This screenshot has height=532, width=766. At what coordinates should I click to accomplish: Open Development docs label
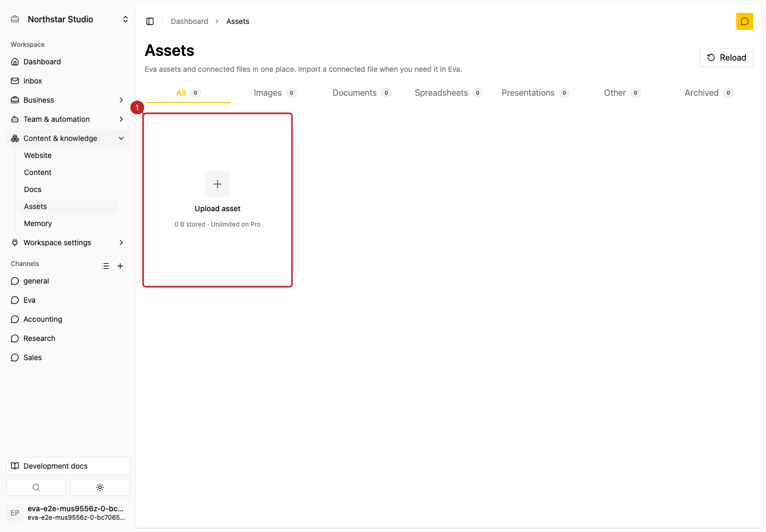(x=55, y=466)
